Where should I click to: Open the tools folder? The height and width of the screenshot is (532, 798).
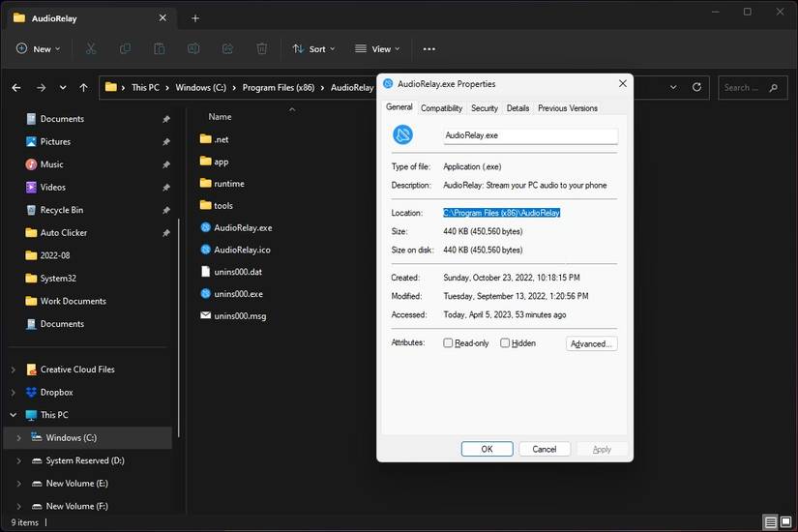pyautogui.click(x=217, y=205)
